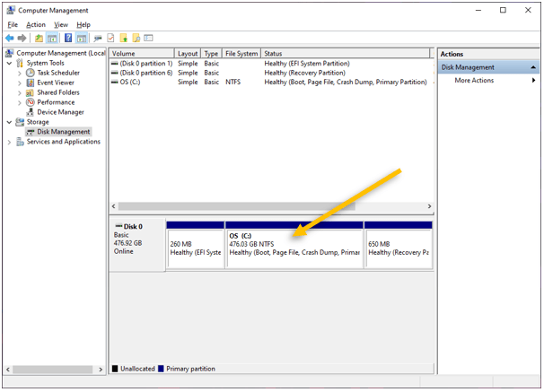Viewport: 544px width, 392px height.
Task: Click the blue Primary partition legend swatch
Action: click(x=161, y=369)
